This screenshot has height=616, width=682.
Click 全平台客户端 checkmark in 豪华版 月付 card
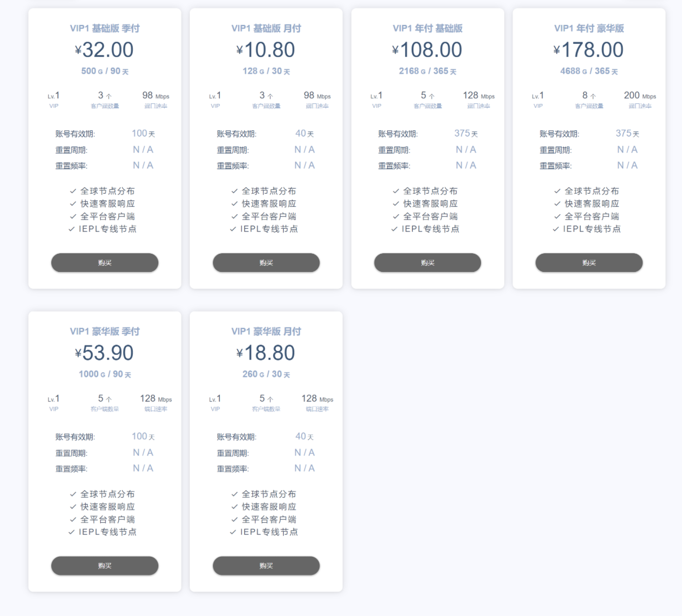pos(235,519)
